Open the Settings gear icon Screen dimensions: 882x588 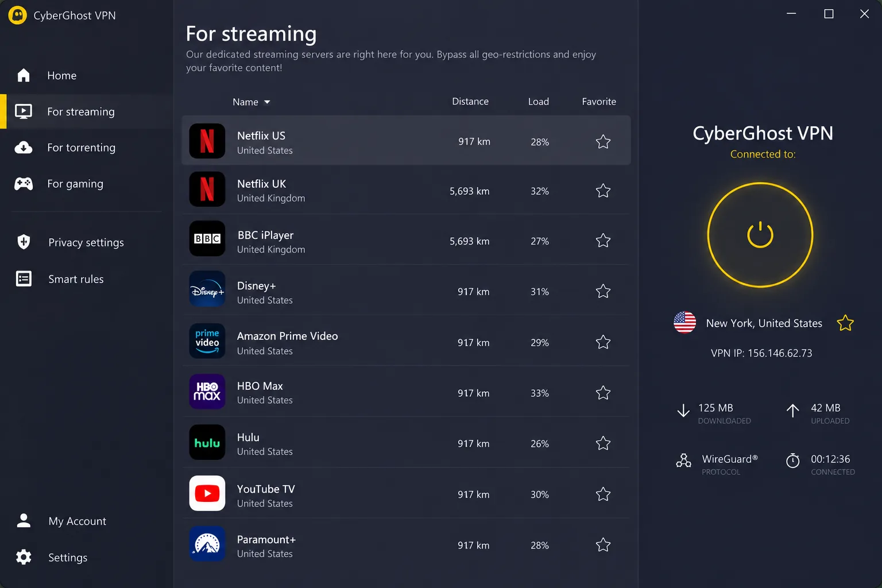click(x=24, y=557)
